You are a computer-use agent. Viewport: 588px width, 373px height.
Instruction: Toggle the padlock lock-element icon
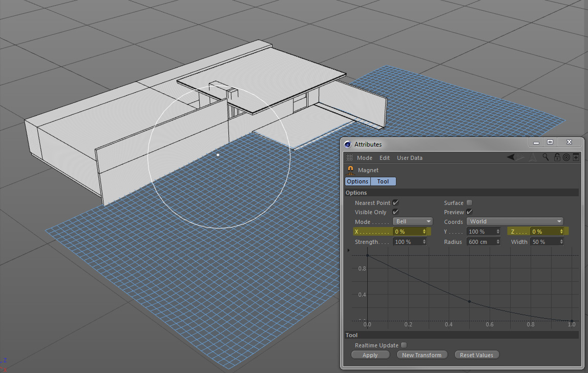pos(557,157)
